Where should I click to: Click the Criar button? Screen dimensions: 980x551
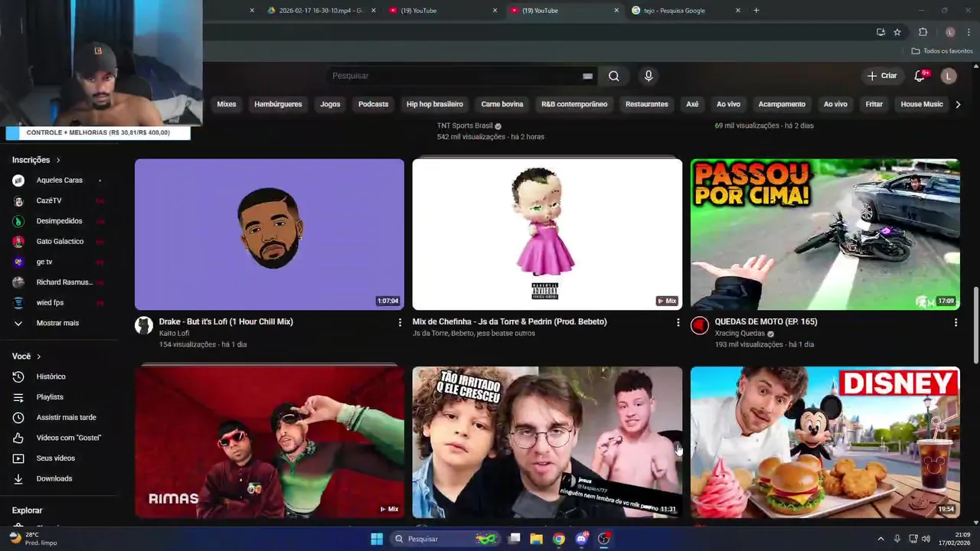(881, 76)
